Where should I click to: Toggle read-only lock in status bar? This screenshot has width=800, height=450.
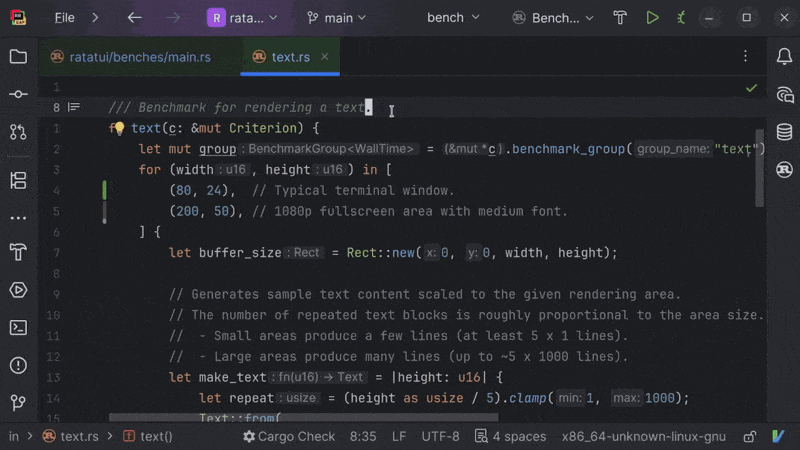point(749,437)
